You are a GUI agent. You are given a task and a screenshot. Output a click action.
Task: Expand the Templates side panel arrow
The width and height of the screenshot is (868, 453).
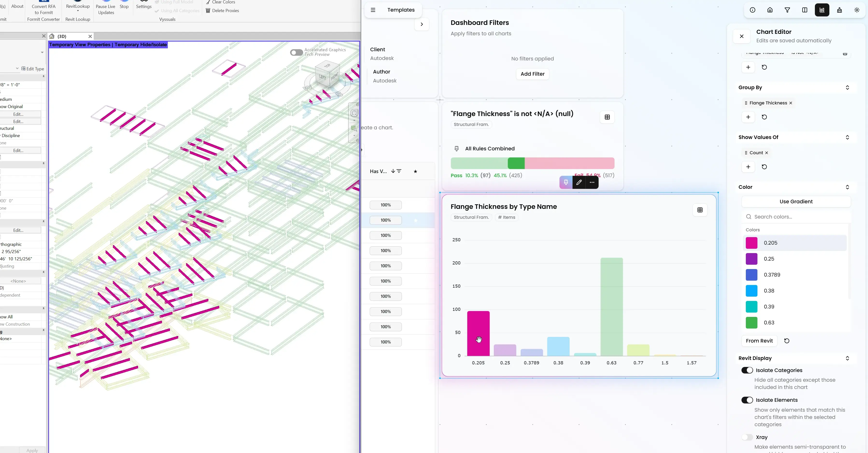pos(422,24)
